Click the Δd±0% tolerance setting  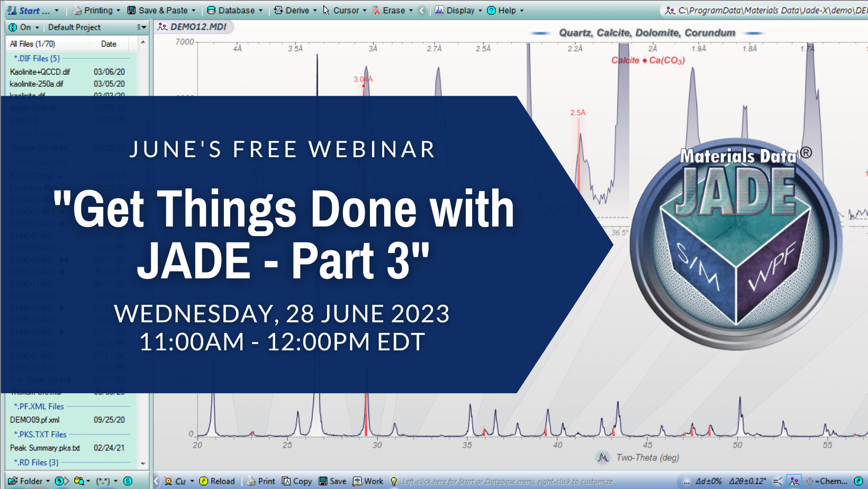pos(709,481)
